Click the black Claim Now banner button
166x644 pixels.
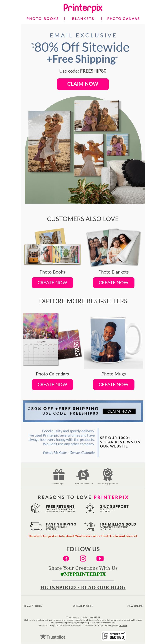[119, 411]
